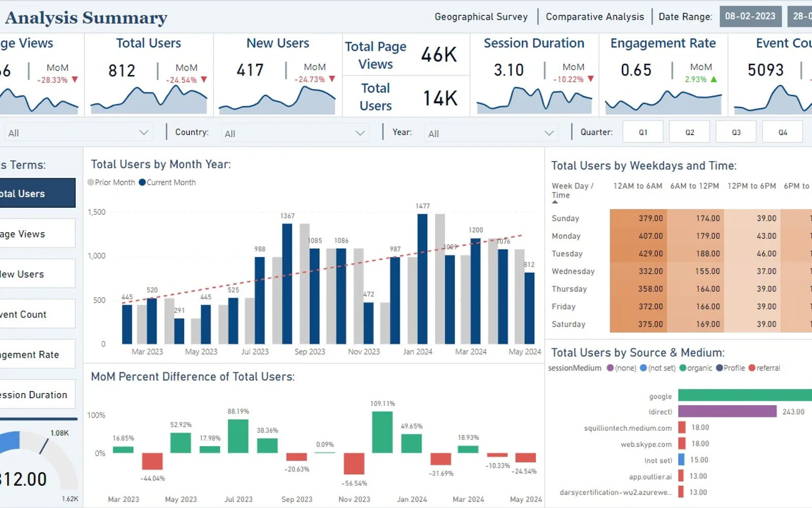Select quarter Q2
Viewport: 812px width, 508px height.
(690, 132)
